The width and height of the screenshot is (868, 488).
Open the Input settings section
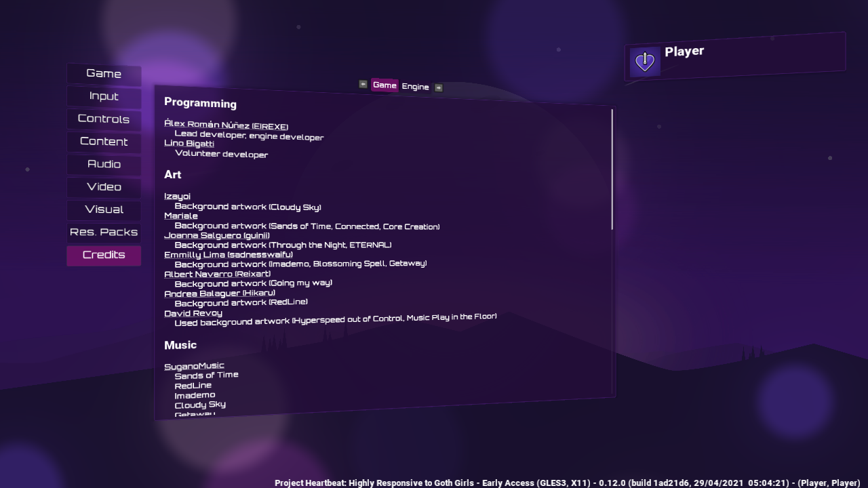click(104, 96)
